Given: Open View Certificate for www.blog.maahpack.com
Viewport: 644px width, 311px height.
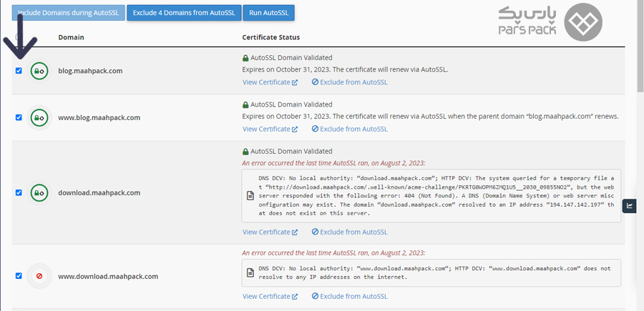Looking at the screenshot, I should 270,129.
